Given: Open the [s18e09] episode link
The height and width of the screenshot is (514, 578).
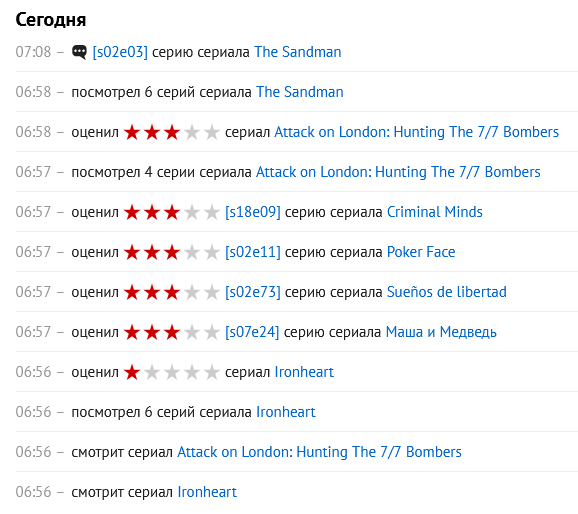Looking at the screenshot, I should click(253, 212).
